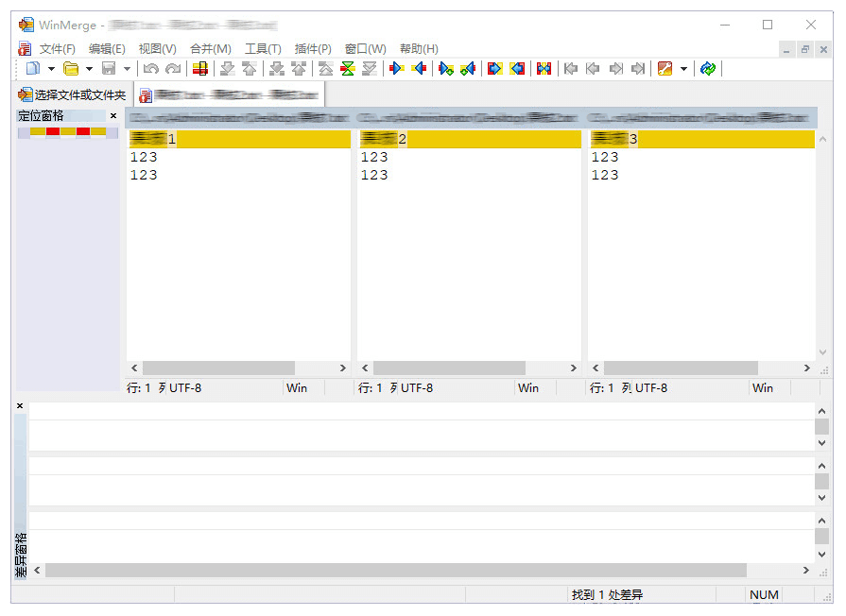The height and width of the screenshot is (616, 846).
Task: Click the red-yellow Select Differences toolbar icon
Action: click(x=199, y=68)
